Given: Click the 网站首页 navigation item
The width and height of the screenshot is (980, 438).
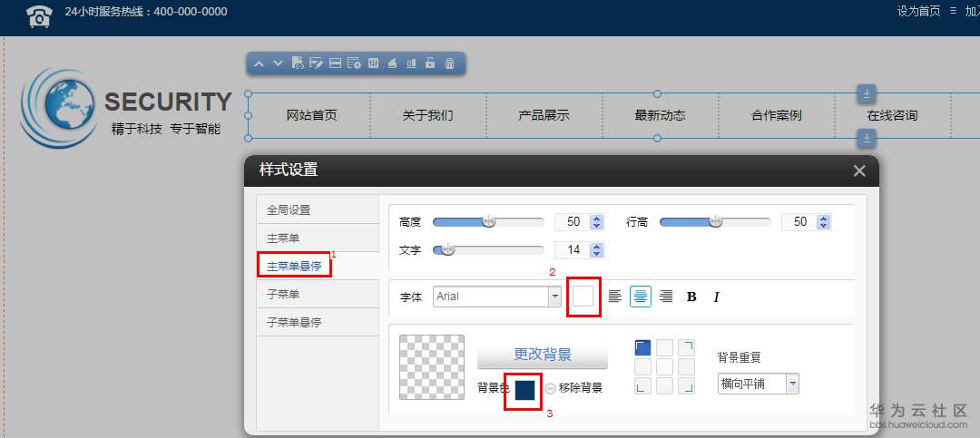Looking at the screenshot, I should (312, 115).
